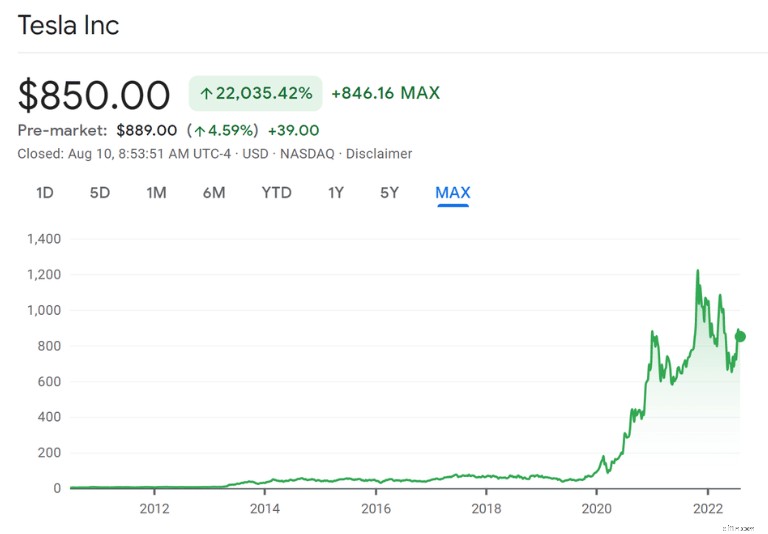Click the 1,000 y-axis label
The height and width of the screenshot is (534, 768).
coord(44,310)
